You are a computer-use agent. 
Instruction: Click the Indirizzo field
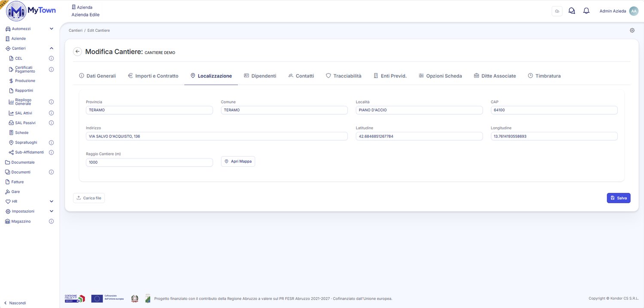click(217, 136)
